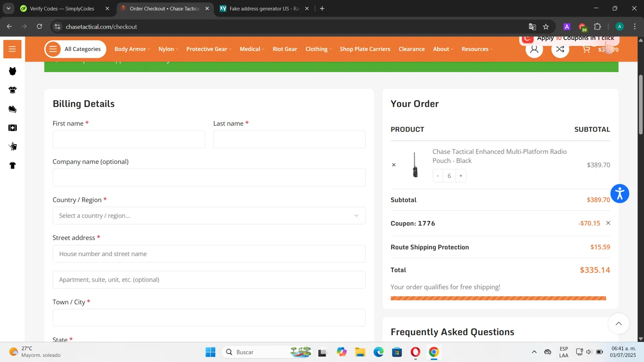This screenshot has width=644, height=362.
Task: Click the purple A extension icon
Action: (567, 27)
